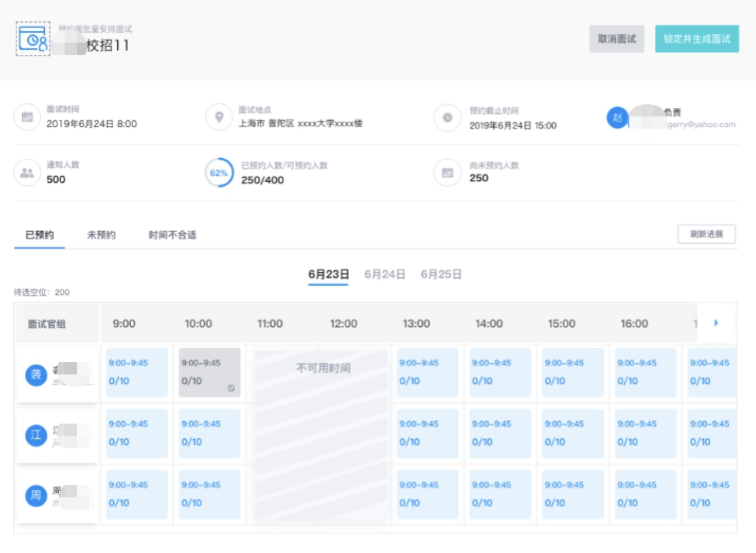Switch to the 时间不合适 tab
Screen dimensions: 756x553
click(172, 235)
